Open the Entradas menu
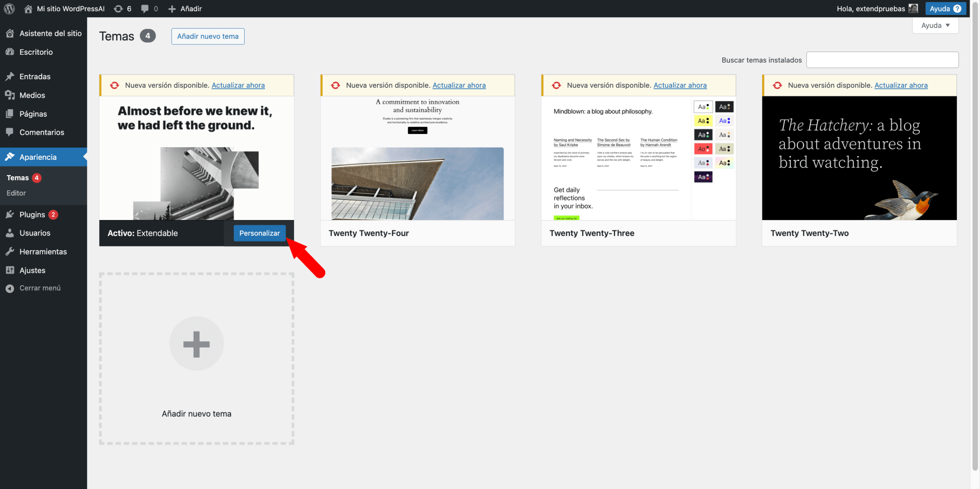980x489 pixels. tap(35, 76)
